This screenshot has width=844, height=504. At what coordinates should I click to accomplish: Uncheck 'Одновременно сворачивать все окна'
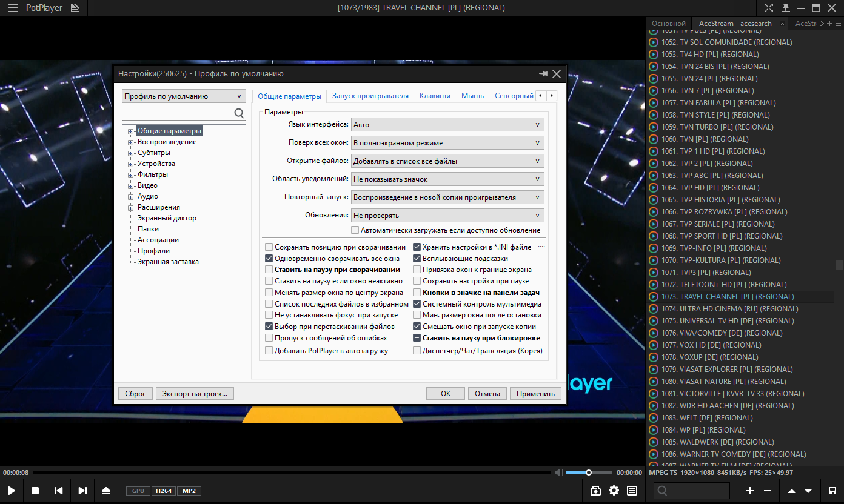pos(269,259)
